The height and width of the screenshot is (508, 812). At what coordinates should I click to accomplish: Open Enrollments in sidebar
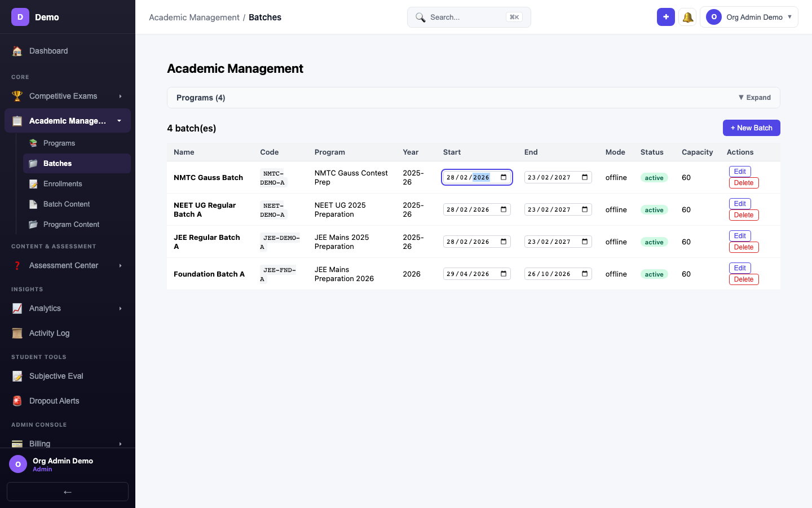tap(77, 184)
